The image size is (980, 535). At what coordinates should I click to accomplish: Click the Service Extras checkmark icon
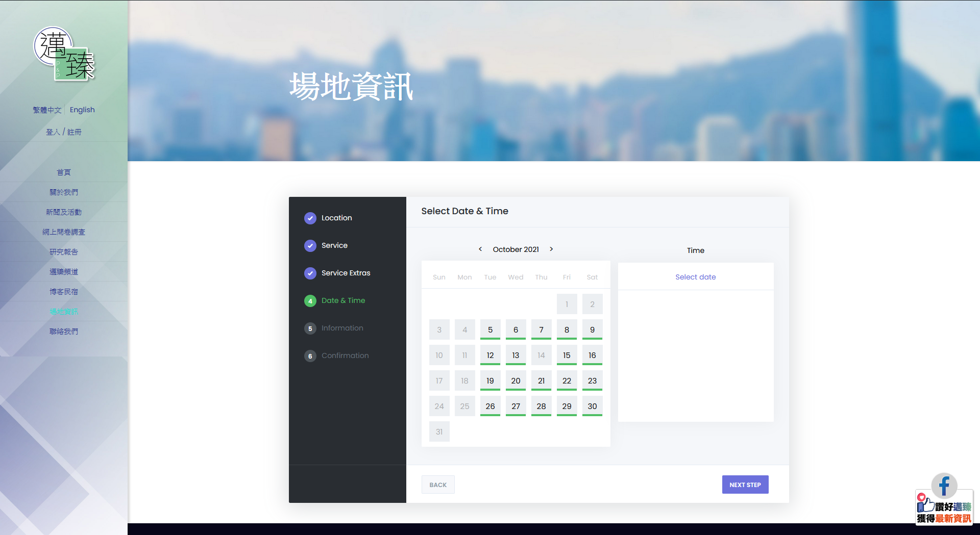tap(310, 273)
